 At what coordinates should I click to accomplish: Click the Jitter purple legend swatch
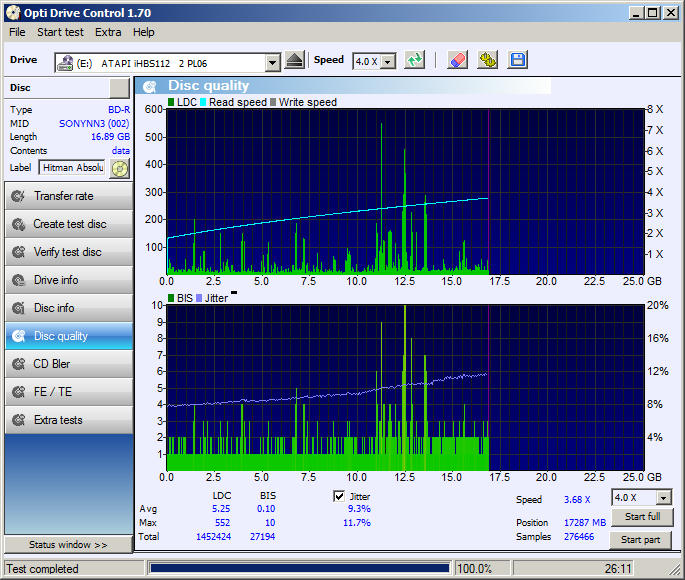(199, 298)
